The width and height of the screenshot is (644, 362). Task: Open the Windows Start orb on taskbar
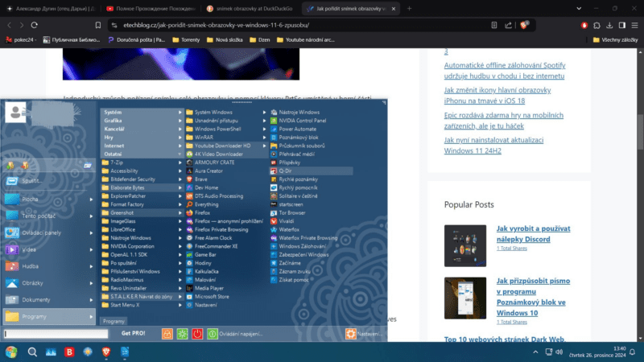11,352
